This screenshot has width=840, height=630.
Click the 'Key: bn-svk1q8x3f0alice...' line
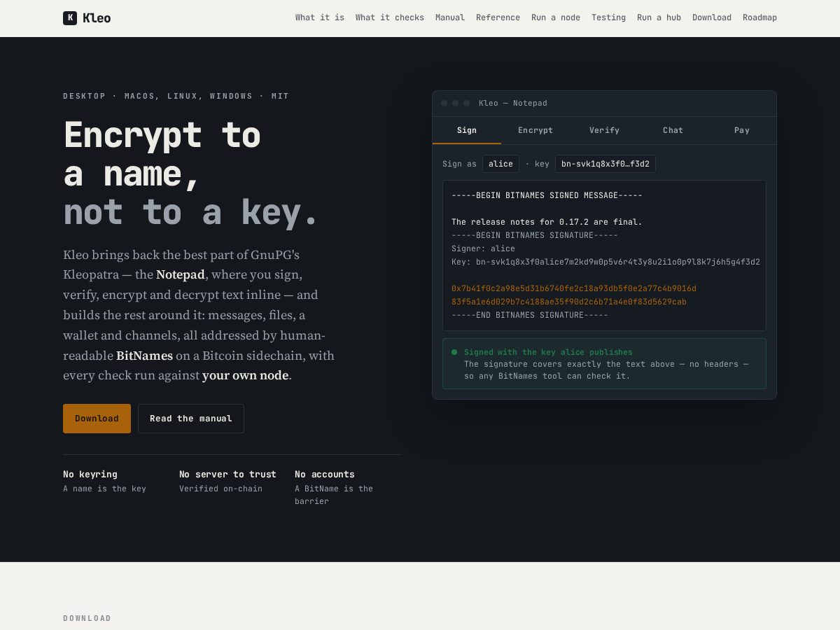[605, 262]
